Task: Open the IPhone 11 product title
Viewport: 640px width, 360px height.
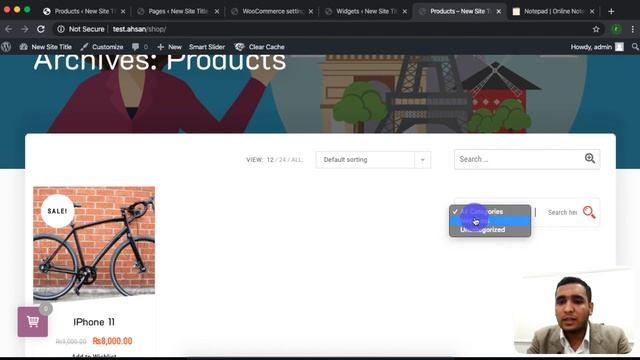Action: (94, 322)
